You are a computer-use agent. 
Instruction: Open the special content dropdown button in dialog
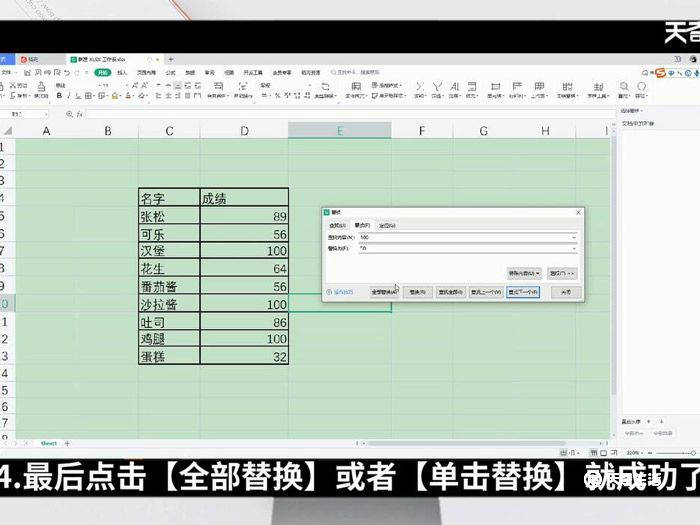[524, 273]
